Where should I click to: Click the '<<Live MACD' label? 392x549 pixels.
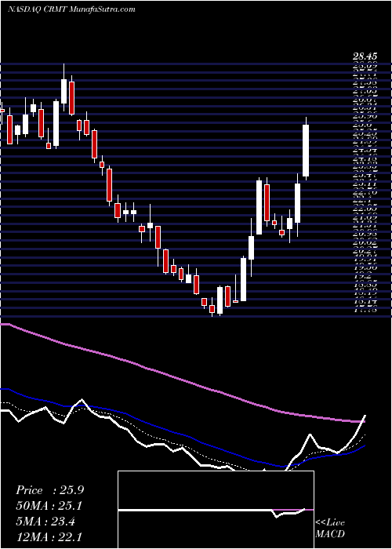tap(330, 529)
